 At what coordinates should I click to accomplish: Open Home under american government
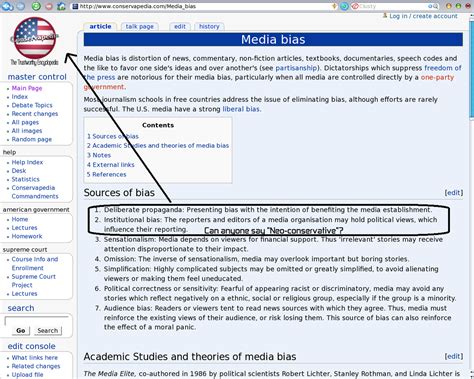coord(20,219)
